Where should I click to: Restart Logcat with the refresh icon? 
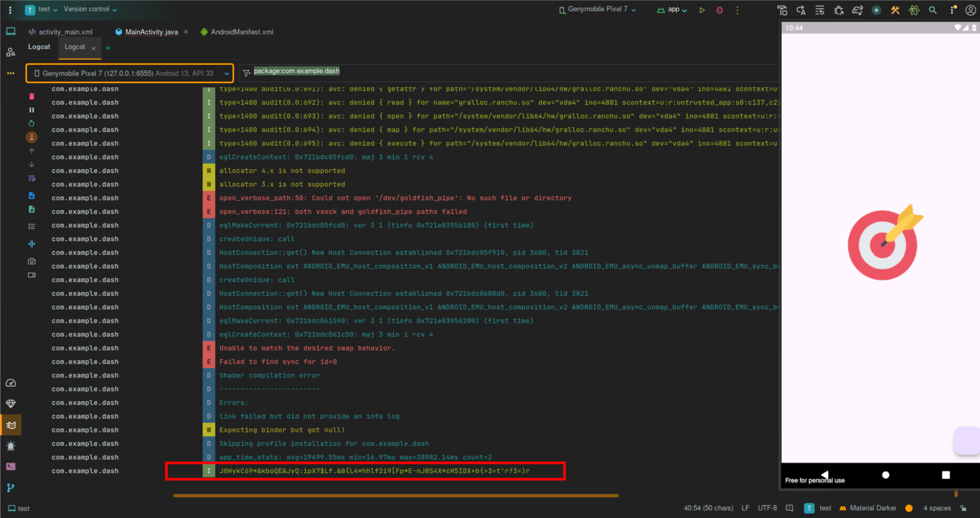tap(31, 123)
